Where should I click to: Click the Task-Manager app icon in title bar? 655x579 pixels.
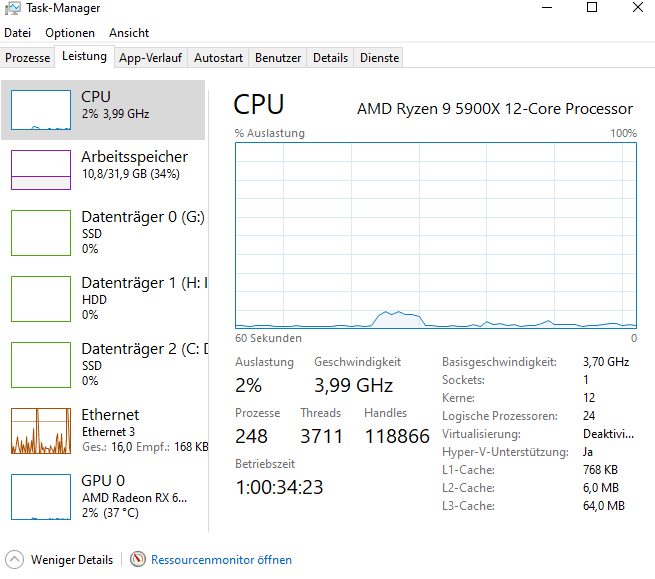pos(13,8)
